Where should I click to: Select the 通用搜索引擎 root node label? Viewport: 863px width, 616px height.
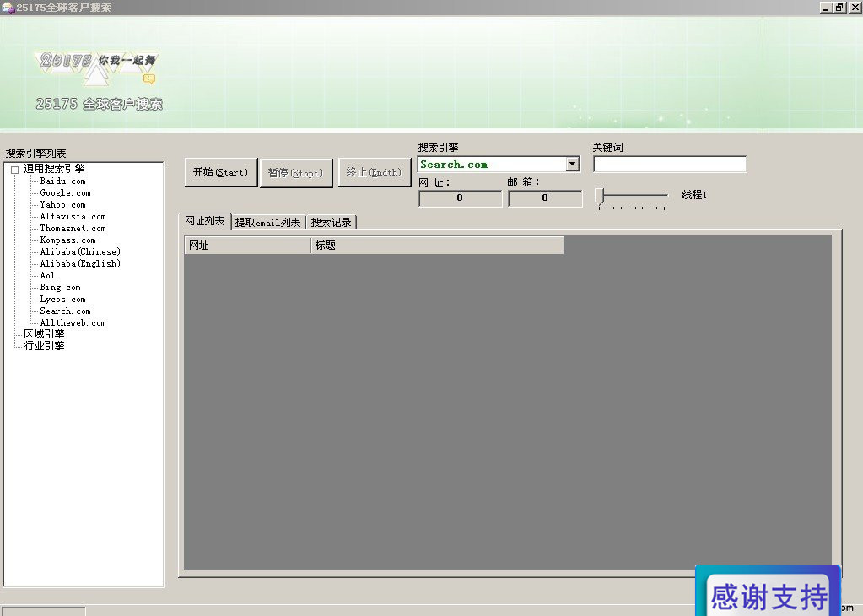pos(54,169)
